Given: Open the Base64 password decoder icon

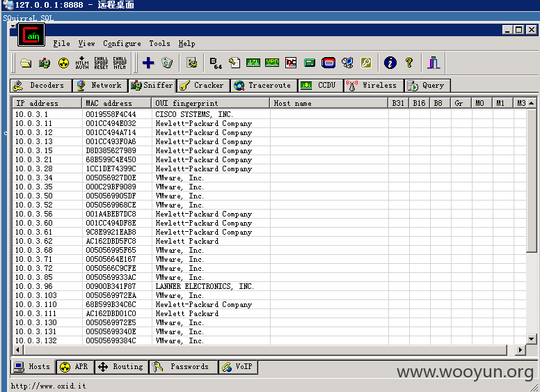Looking at the screenshot, I should click(x=216, y=63).
